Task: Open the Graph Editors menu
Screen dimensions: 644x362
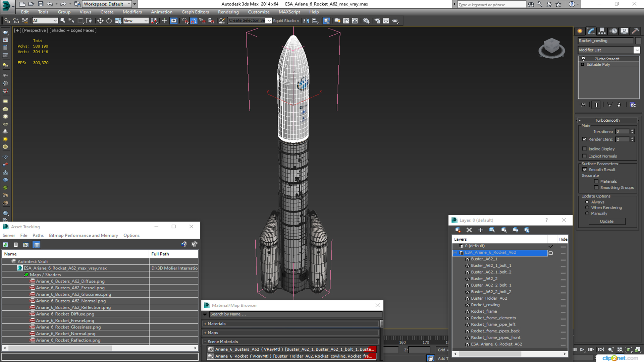Action: [x=195, y=12]
